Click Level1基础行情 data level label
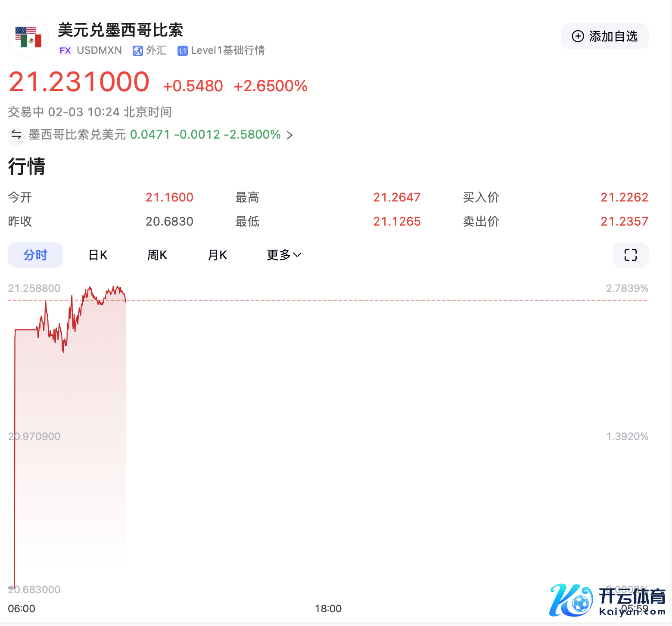The height and width of the screenshot is (626, 672). tap(227, 51)
